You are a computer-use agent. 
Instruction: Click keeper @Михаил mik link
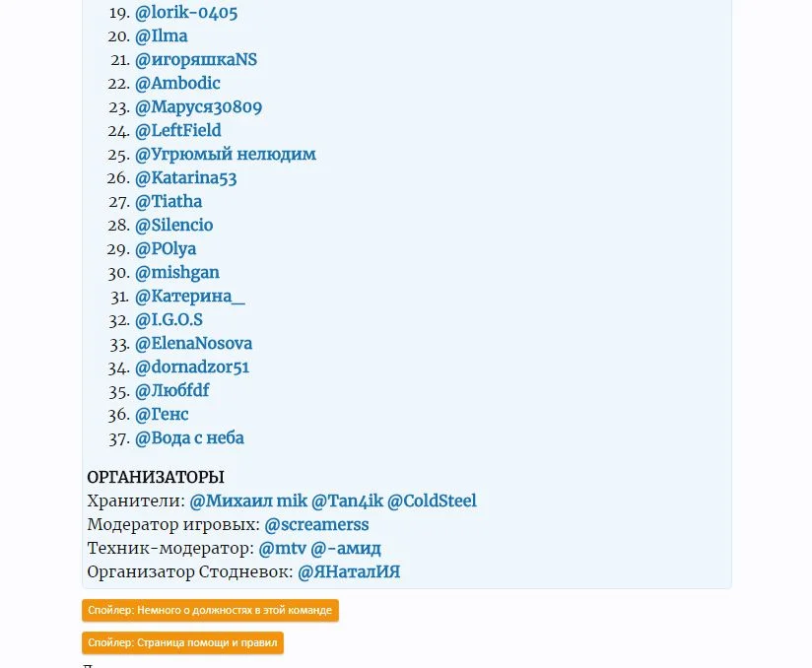click(248, 501)
